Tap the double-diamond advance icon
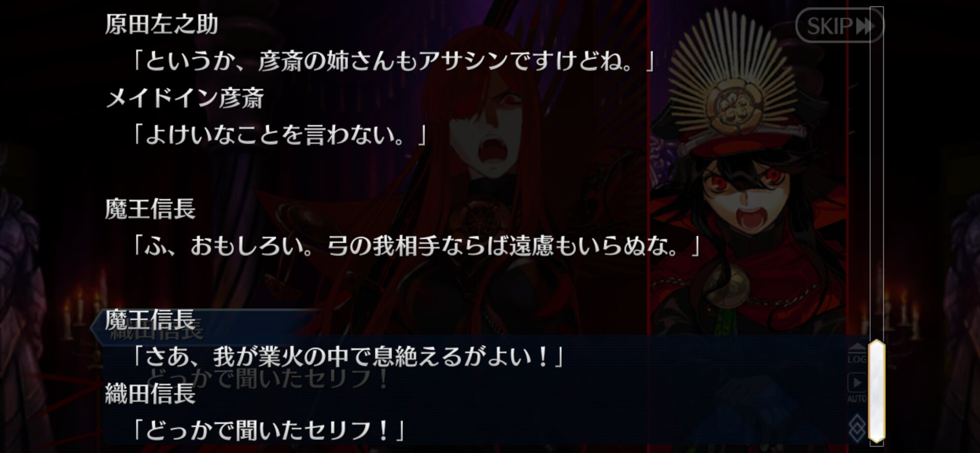The width and height of the screenshot is (980, 453). point(857,428)
